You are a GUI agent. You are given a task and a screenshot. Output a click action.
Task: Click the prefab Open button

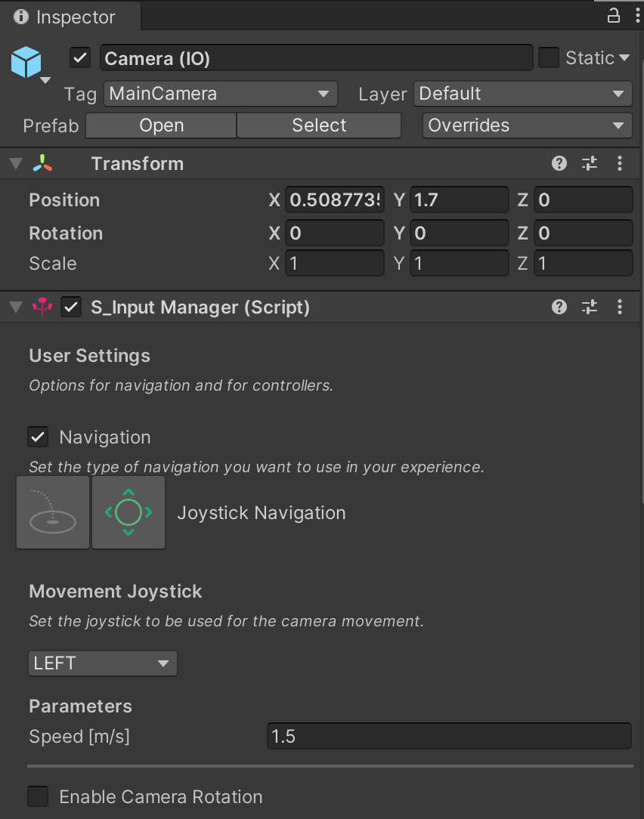tap(161, 125)
